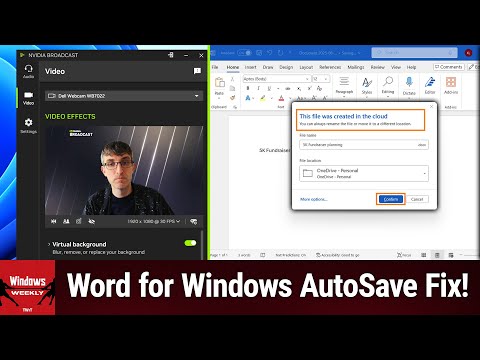The height and width of the screenshot is (360, 480).
Task: Click the File name input field
Action: point(364,145)
